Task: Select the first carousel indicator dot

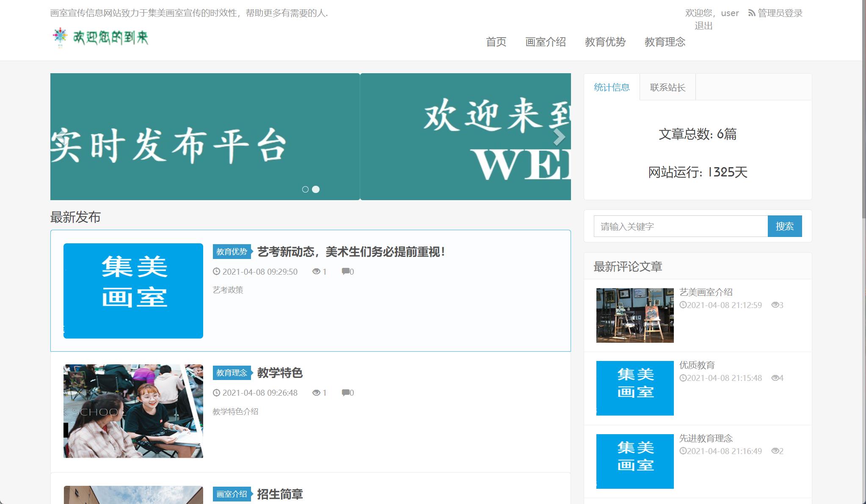Action: (305, 190)
